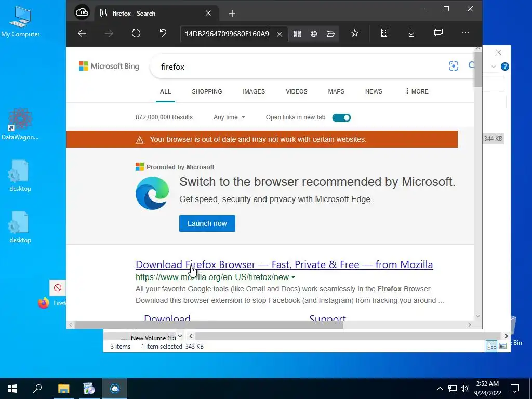
Task: Switch to MAPS results
Action: (x=336, y=91)
